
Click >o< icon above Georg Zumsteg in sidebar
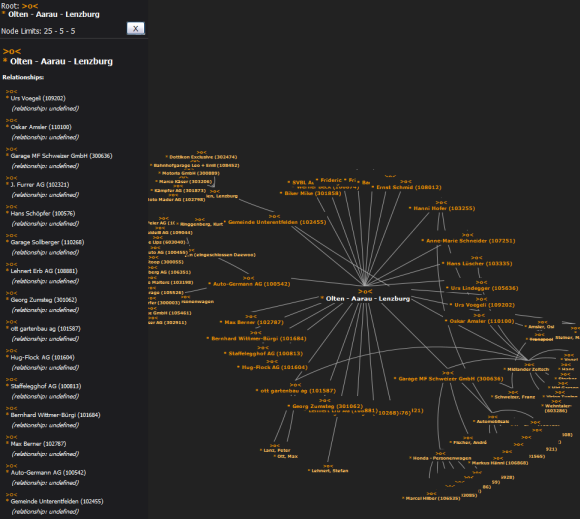click(11, 293)
